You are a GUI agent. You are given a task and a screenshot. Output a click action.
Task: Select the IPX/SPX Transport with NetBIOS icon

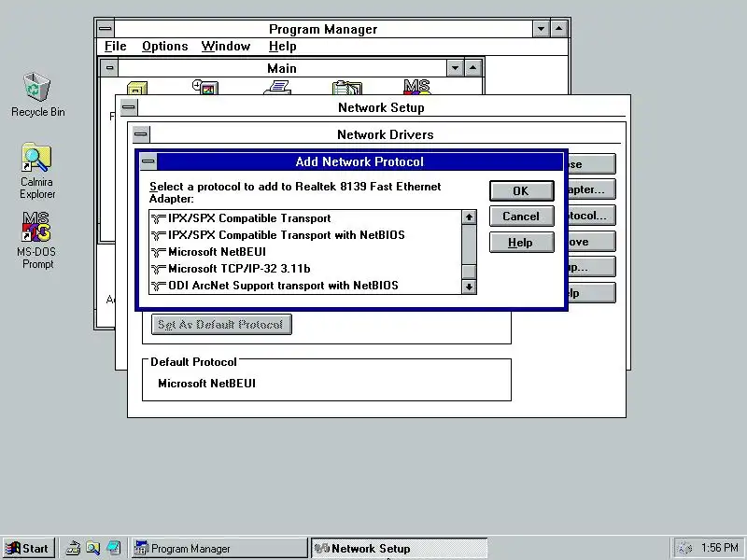(158, 235)
